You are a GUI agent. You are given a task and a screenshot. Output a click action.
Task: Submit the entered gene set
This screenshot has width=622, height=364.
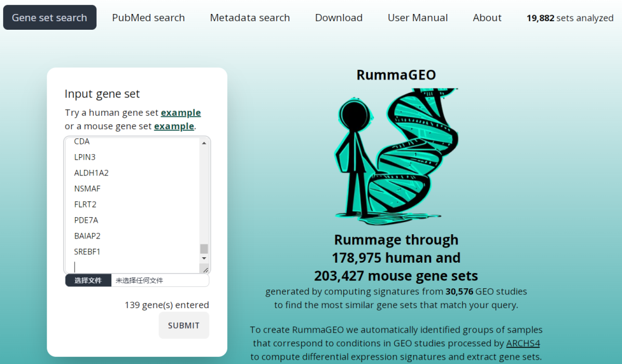tap(183, 325)
